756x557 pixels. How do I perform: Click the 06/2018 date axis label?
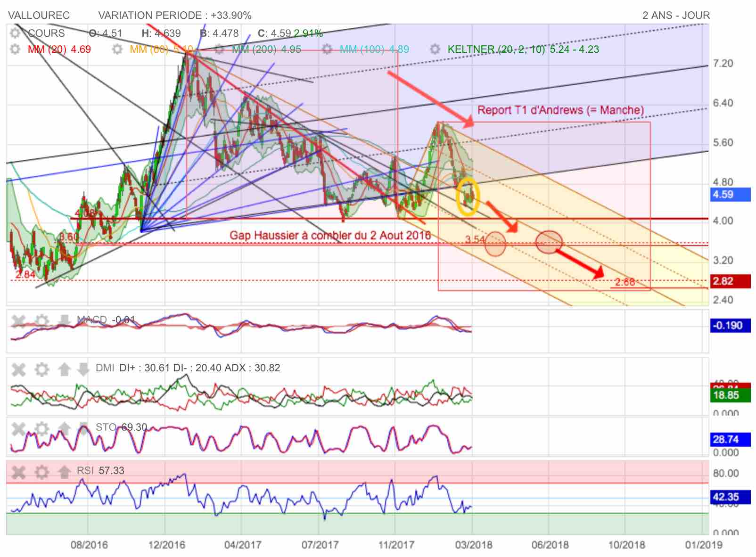(x=550, y=545)
